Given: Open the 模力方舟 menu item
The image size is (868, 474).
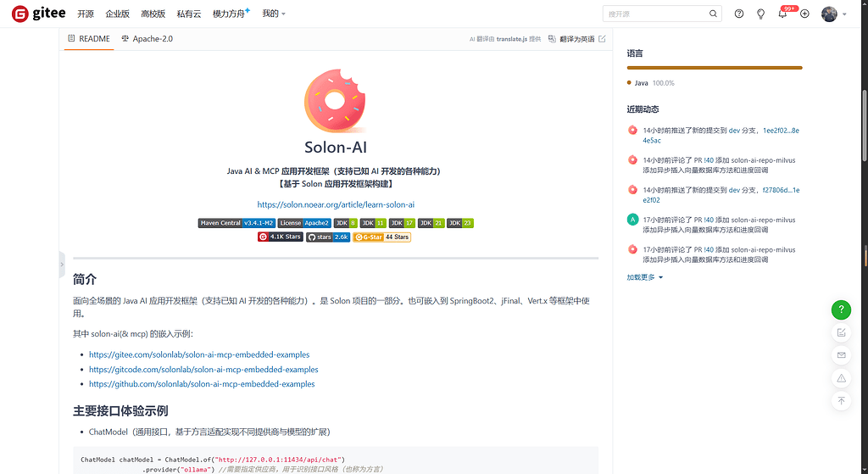Looking at the screenshot, I should [x=231, y=14].
